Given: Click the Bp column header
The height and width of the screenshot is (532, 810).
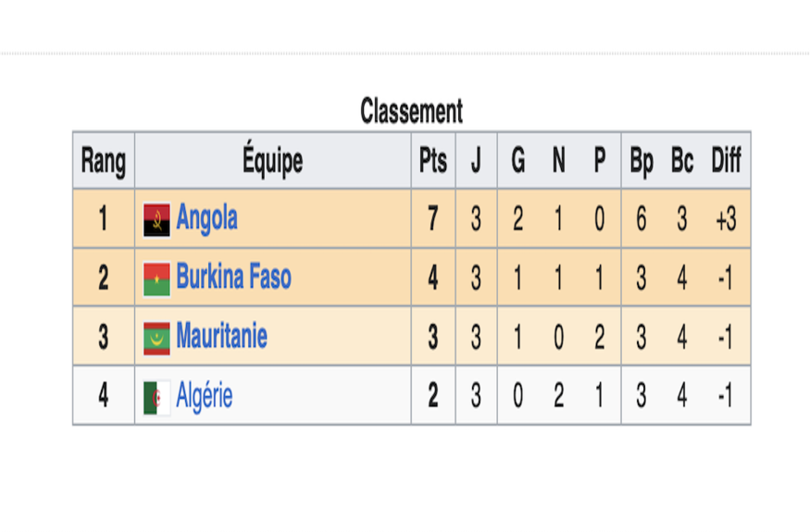Looking at the screenshot, I should point(642,161).
